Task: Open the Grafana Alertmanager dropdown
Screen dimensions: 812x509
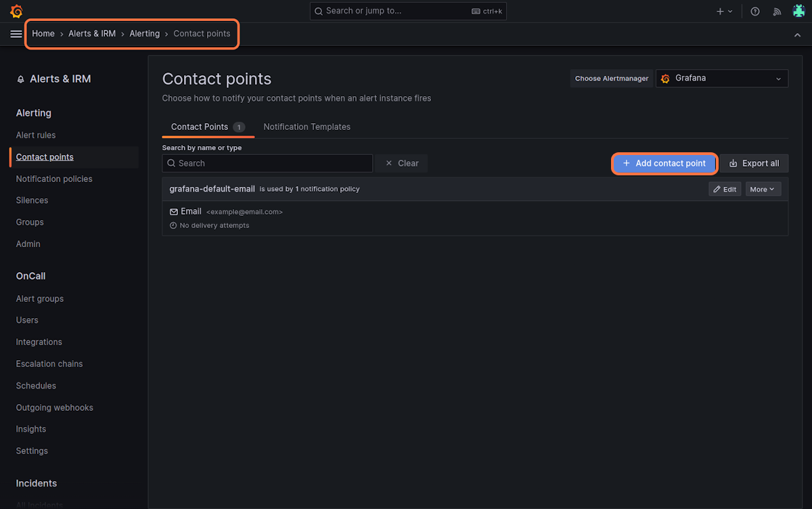Action: click(x=721, y=79)
